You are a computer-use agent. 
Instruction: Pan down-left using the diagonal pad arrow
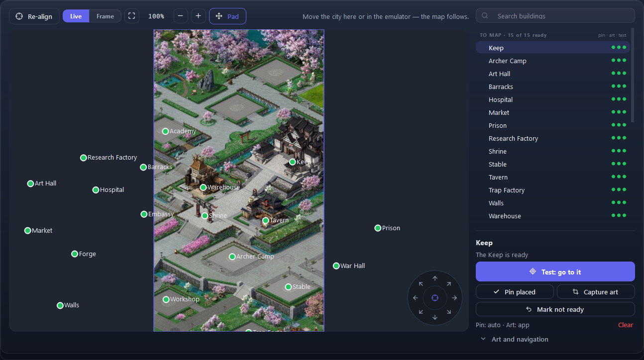[421, 312]
